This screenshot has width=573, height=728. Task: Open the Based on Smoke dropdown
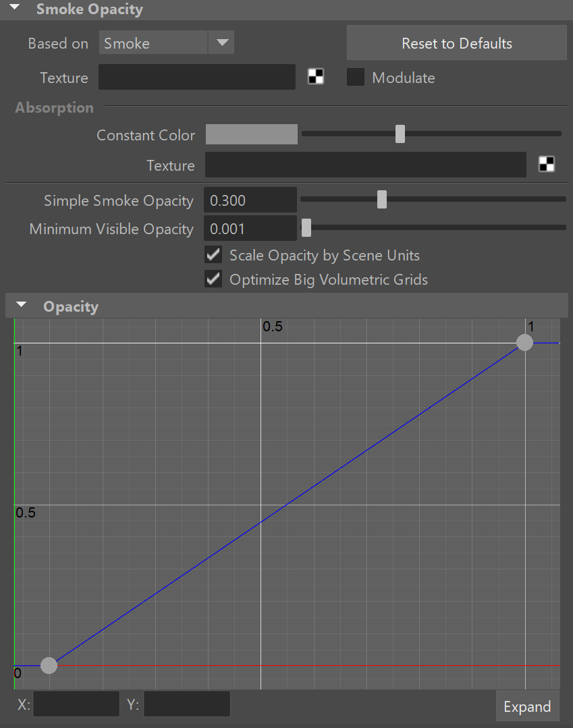[166, 43]
